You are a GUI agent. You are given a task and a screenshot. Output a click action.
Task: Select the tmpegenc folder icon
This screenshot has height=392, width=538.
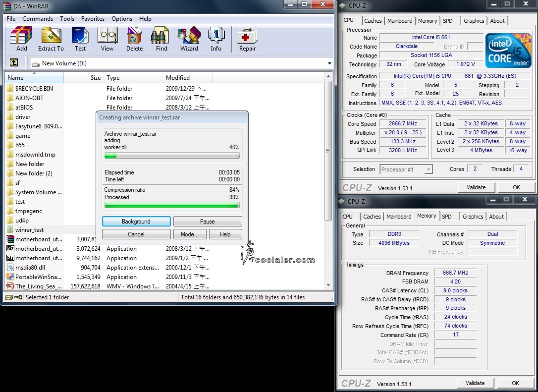pyautogui.click(x=10, y=211)
